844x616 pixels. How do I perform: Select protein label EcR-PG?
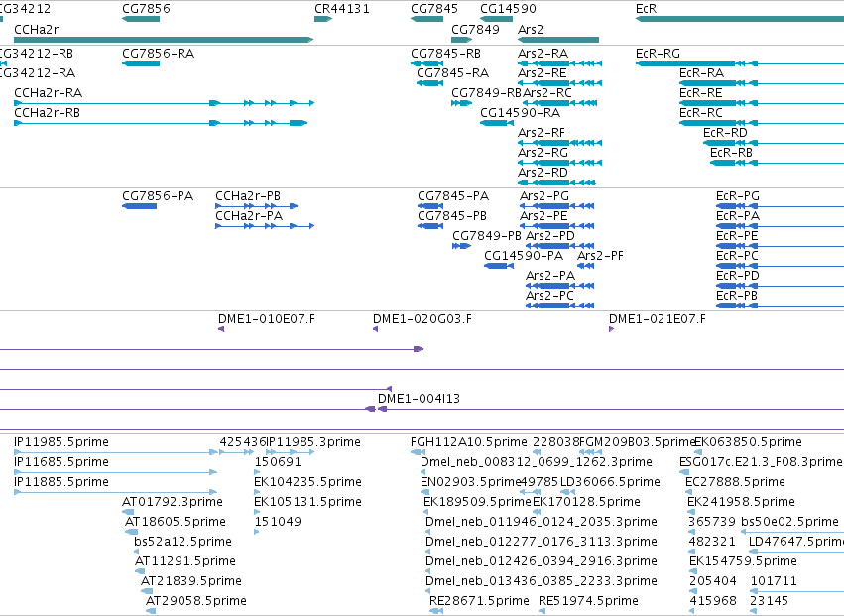coord(738,196)
